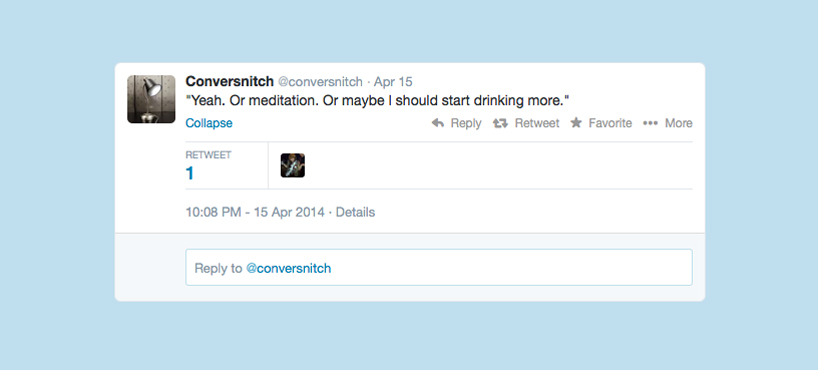This screenshot has width=818, height=370.
Task: Click the quoted tweet text
Action: [377, 100]
